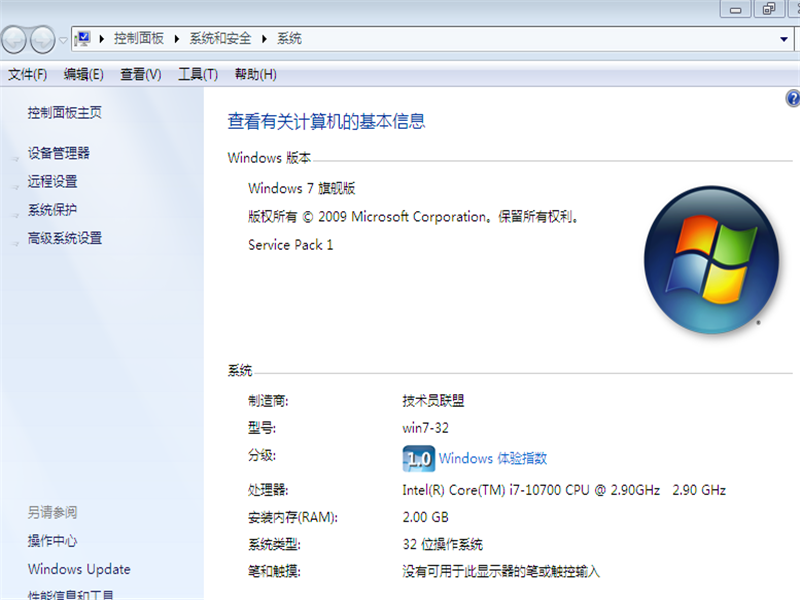Viewport: 800px width, 600px height.
Task: Open the Windows 体验指数 link
Action: [x=492, y=458]
